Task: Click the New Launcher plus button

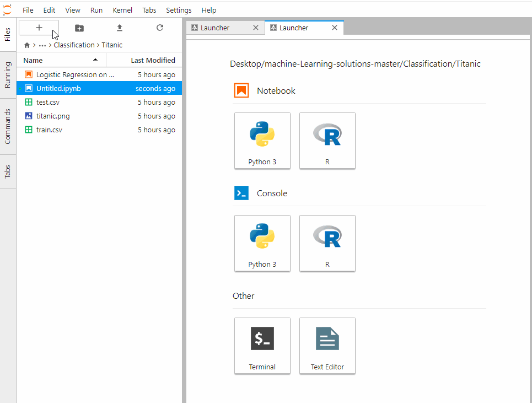Action: 39,28
